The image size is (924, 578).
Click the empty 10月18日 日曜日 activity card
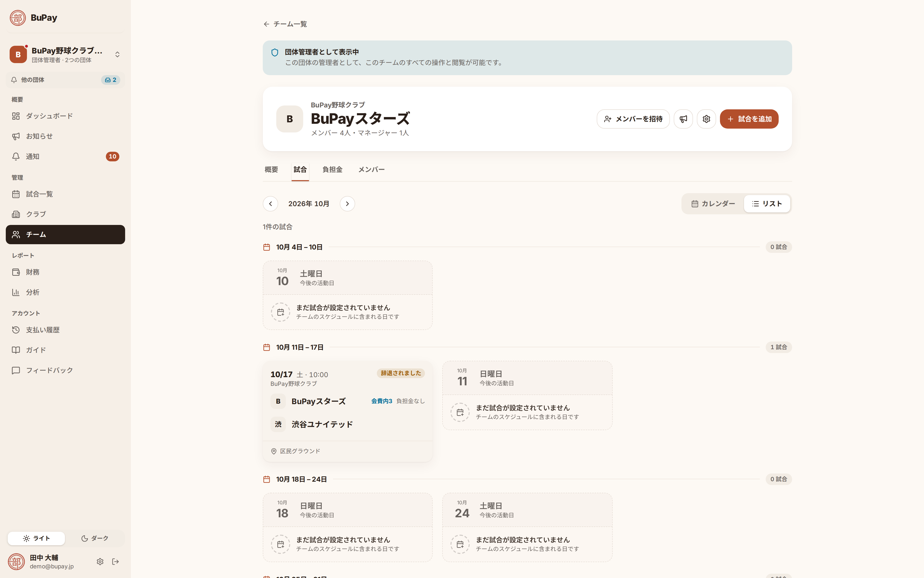pyautogui.click(x=347, y=527)
